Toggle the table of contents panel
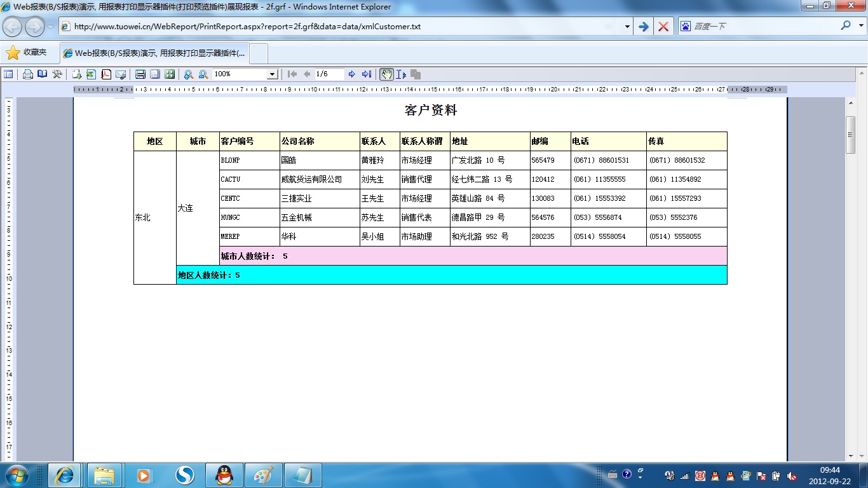868x488 pixels. point(8,74)
